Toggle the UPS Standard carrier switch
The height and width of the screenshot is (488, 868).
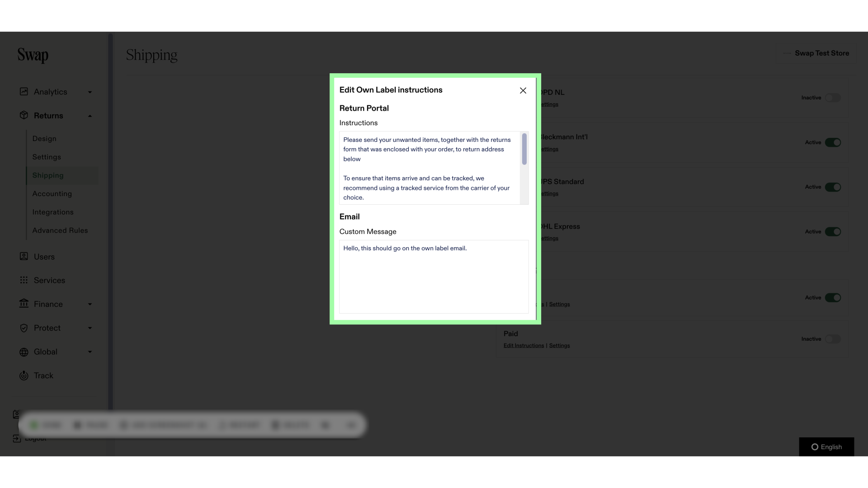(833, 187)
